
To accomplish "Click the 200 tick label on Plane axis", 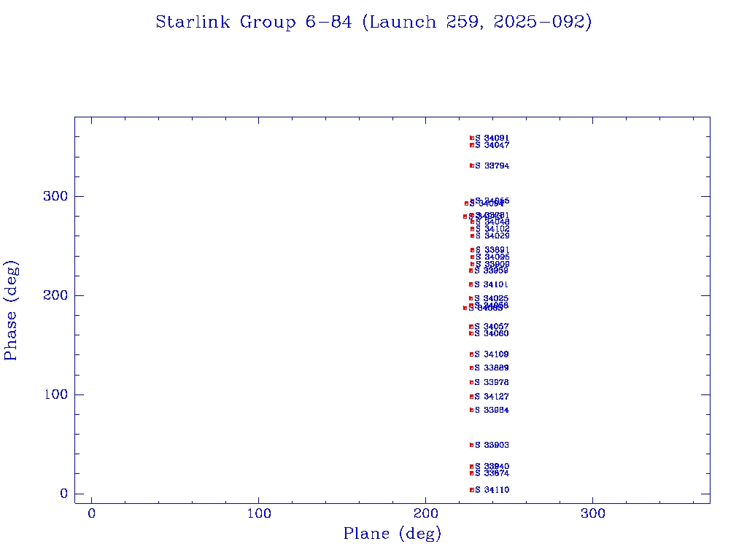I will pyautogui.click(x=426, y=514).
